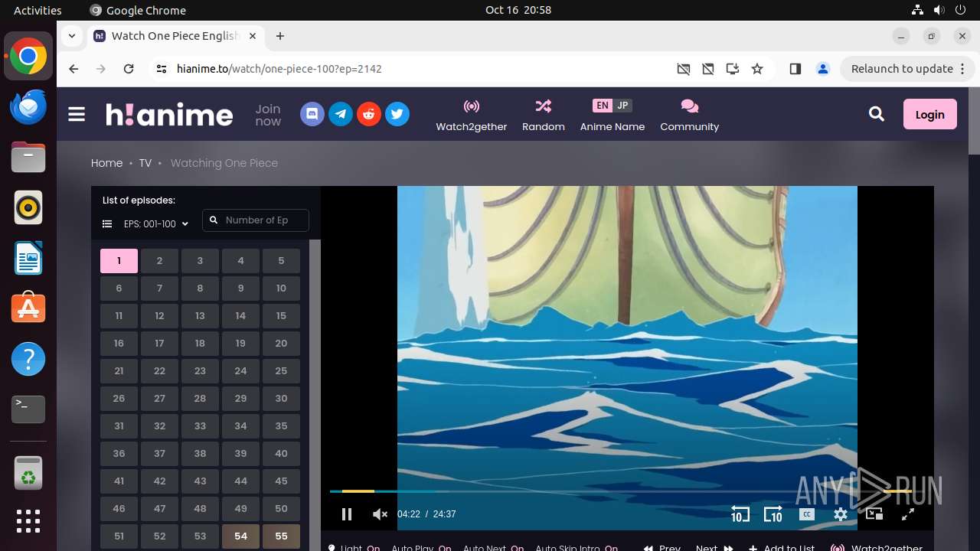Click the Login button
Screen dimensions: 980x551
pyautogui.click(x=930, y=114)
